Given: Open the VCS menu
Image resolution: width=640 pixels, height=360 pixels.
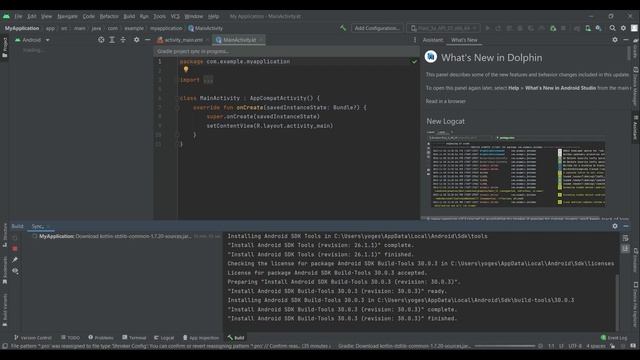Looking at the screenshot, I should [x=175, y=16].
